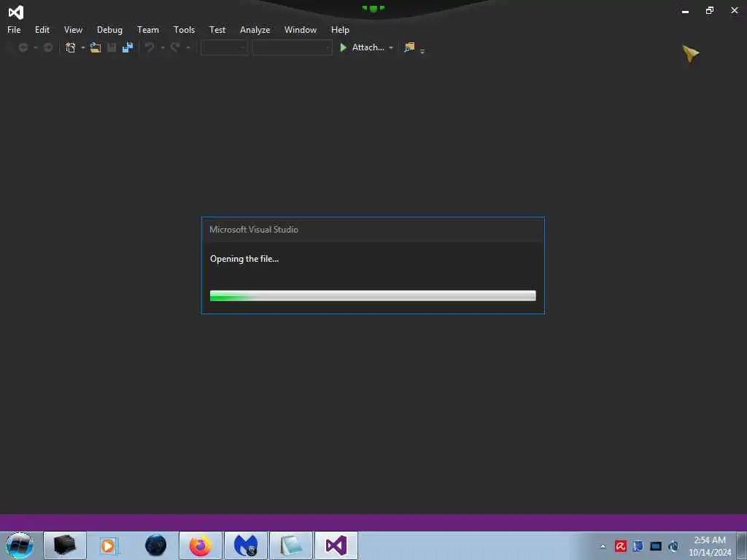Open the Window menu

tap(300, 29)
